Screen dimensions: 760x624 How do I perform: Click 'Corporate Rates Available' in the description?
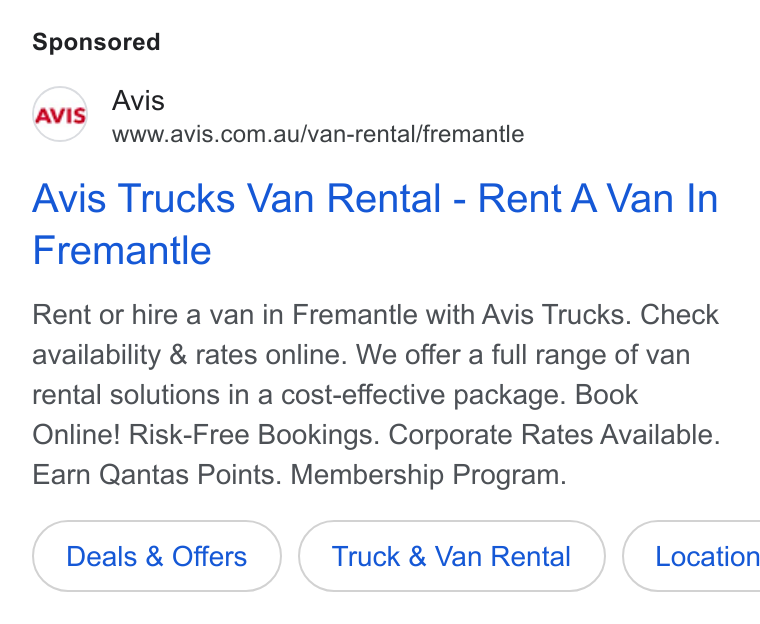(x=554, y=434)
